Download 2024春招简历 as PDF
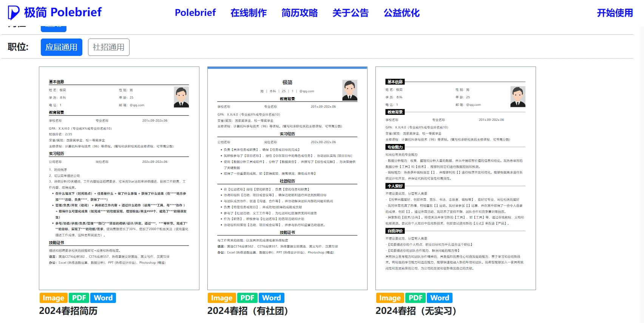The image size is (644, 323). (79, 298)
